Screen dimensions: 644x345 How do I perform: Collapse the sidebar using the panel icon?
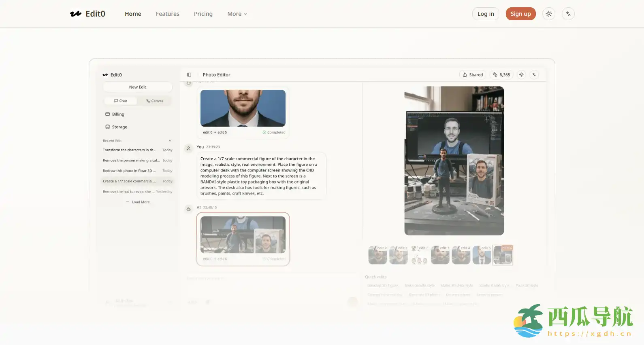click(189, 75)
